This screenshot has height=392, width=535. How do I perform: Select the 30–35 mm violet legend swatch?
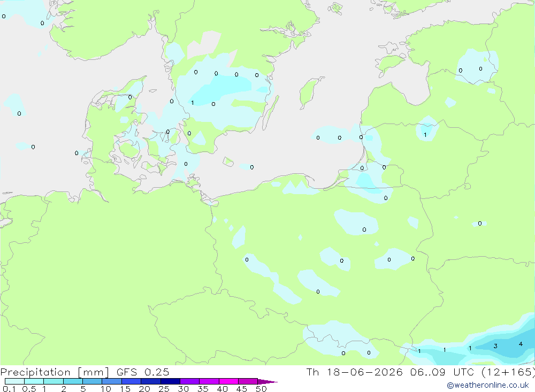click(190, 381)
